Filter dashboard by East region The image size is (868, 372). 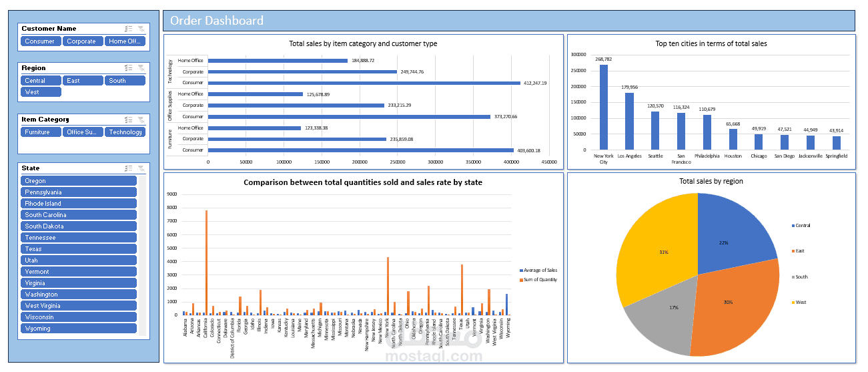click(83, 81)
